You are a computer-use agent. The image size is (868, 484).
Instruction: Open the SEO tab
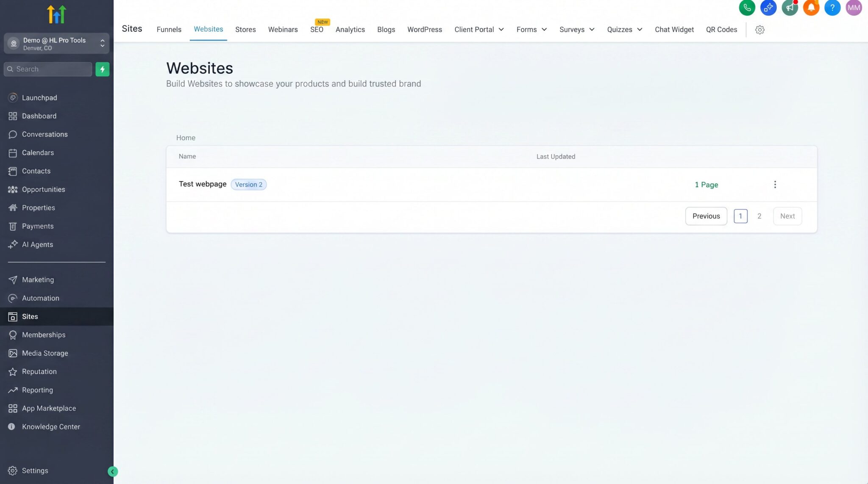(x=317, y=30)
